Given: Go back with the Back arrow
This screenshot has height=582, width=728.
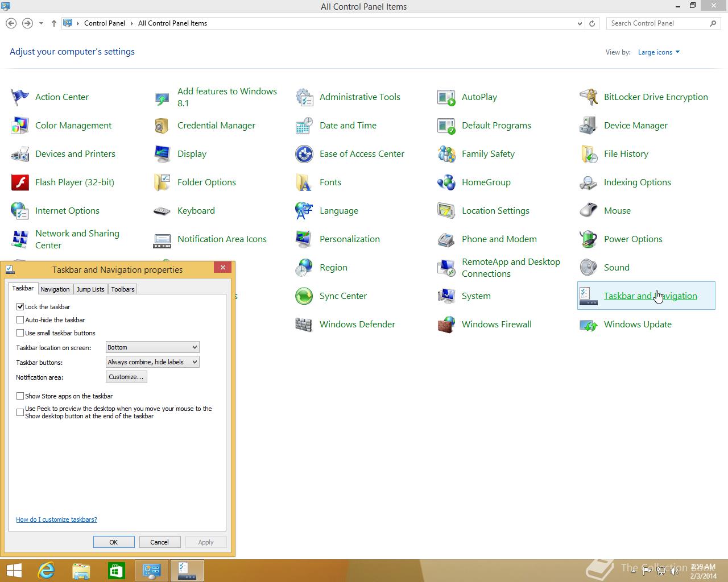Looking at the screenshot, I should pyautogui.click(x=11, y=23).
